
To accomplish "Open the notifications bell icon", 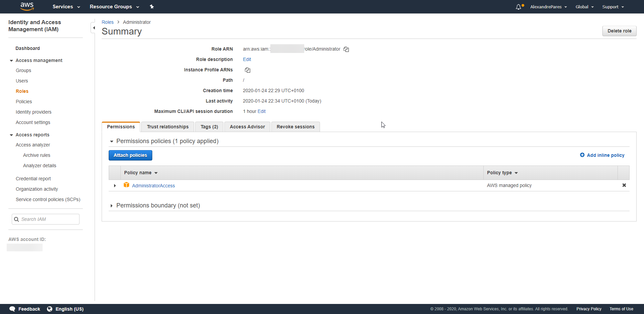I will click(519, 7).
